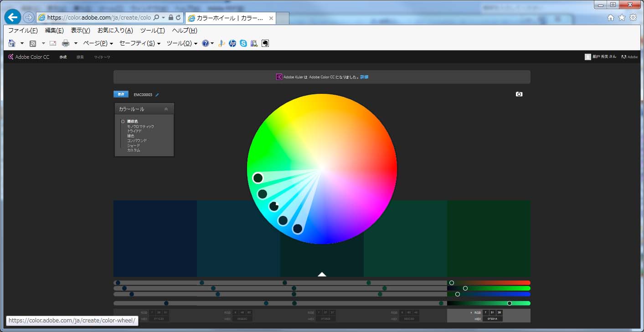The height and width of the screenshot is (332, 644).
Task: Select the navy blue leftmost color swatch
Action: click(x=155, y=239)
